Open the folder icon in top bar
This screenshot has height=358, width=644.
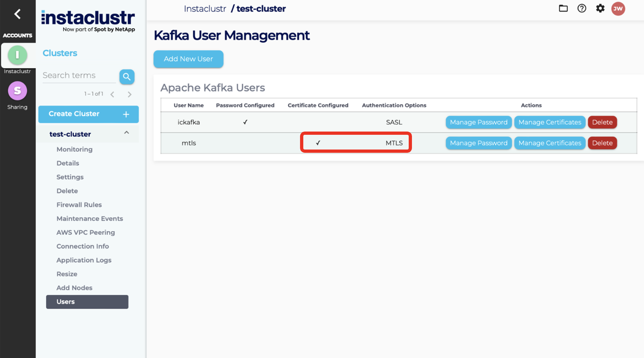(563, 8)
